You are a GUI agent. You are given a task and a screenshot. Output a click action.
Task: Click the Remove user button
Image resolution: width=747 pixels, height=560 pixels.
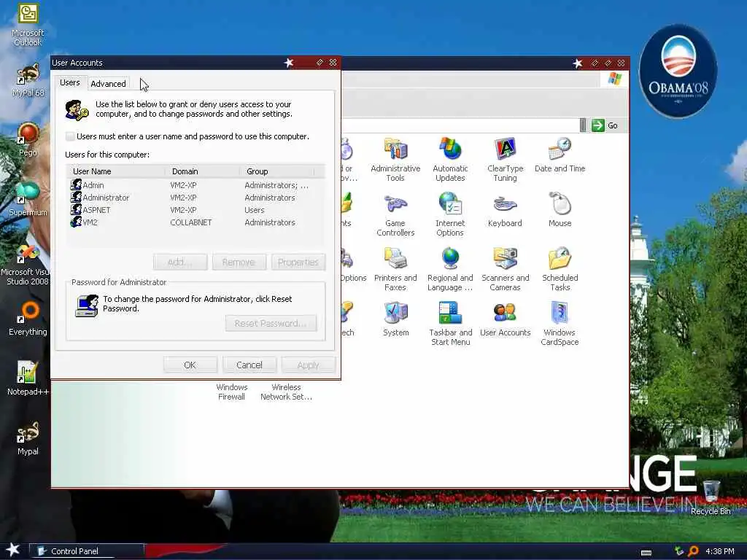click(239, 262)
